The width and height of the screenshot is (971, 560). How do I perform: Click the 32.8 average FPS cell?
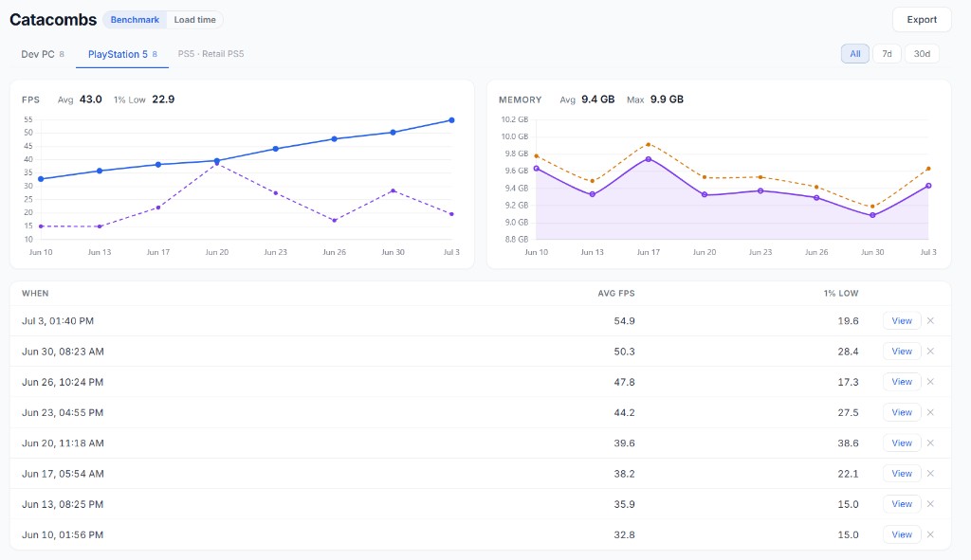tap(624, 534)
